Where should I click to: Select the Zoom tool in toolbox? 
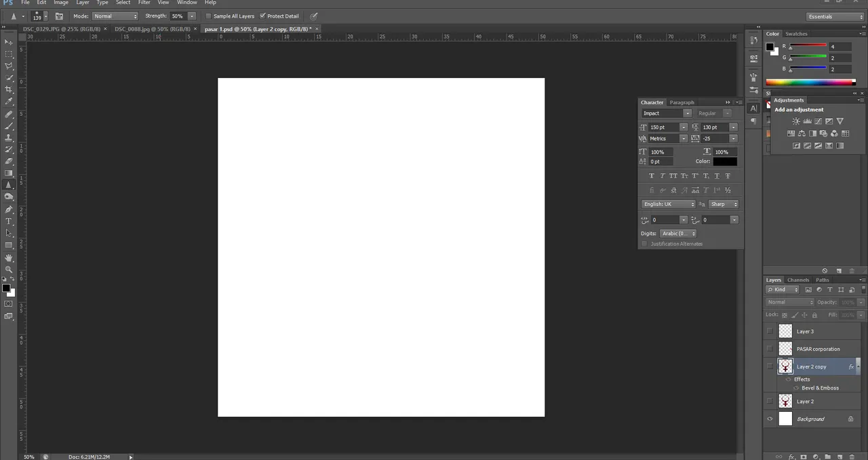(9, 270)
